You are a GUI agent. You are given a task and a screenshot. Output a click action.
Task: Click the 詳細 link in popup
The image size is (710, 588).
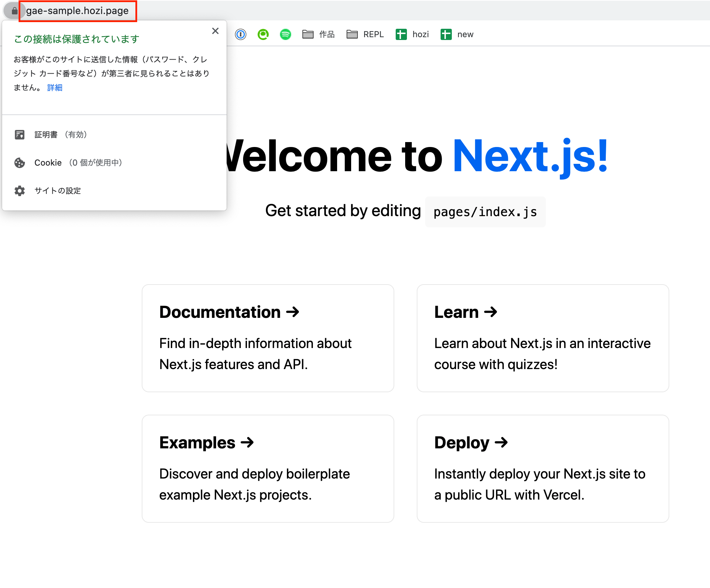click(x=55, y=88)
